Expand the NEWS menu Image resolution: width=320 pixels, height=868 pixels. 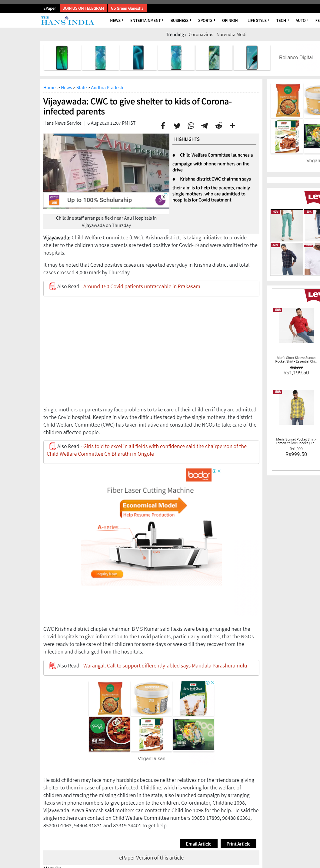[117, 21]
